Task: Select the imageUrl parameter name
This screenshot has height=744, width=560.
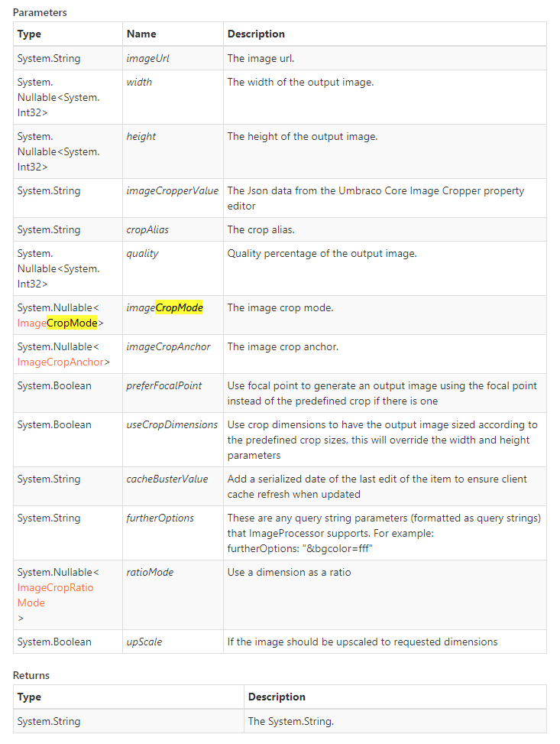Action: [147, 57]
